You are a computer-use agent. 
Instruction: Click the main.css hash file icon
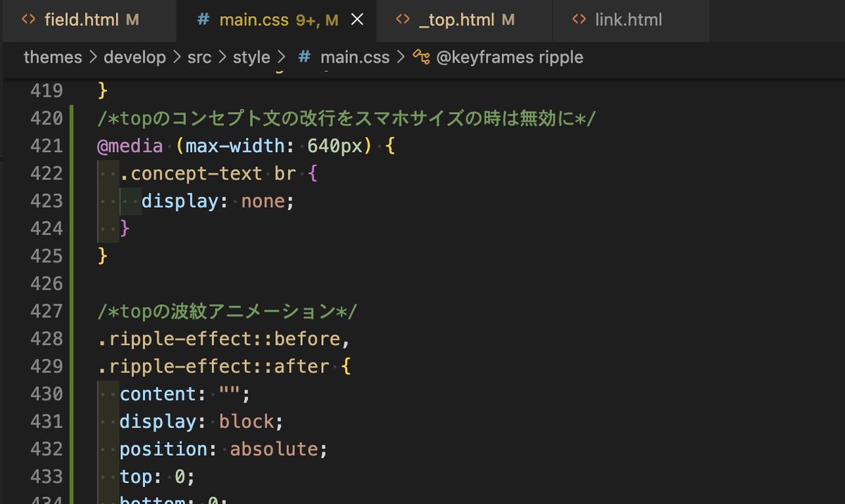tap(204, 20)
